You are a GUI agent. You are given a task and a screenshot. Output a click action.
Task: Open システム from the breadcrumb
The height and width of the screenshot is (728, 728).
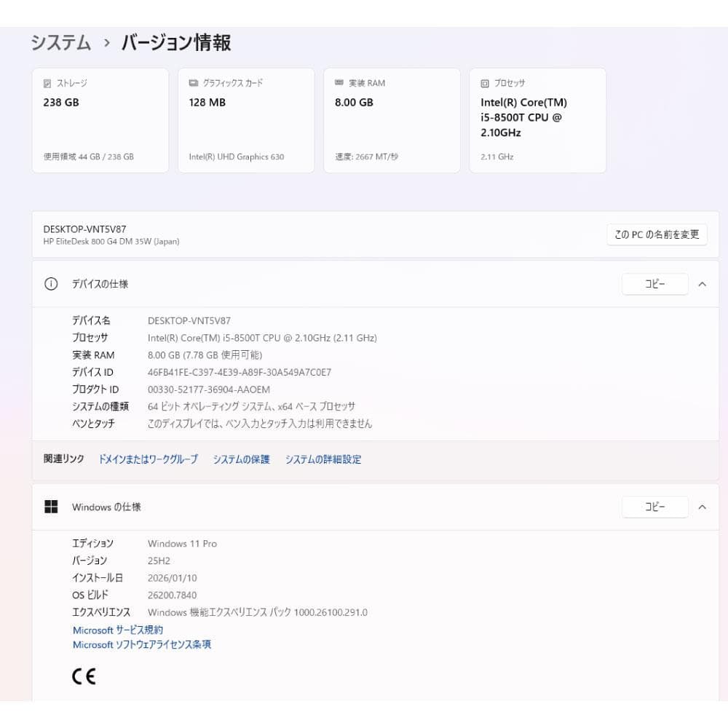point(58,42)
